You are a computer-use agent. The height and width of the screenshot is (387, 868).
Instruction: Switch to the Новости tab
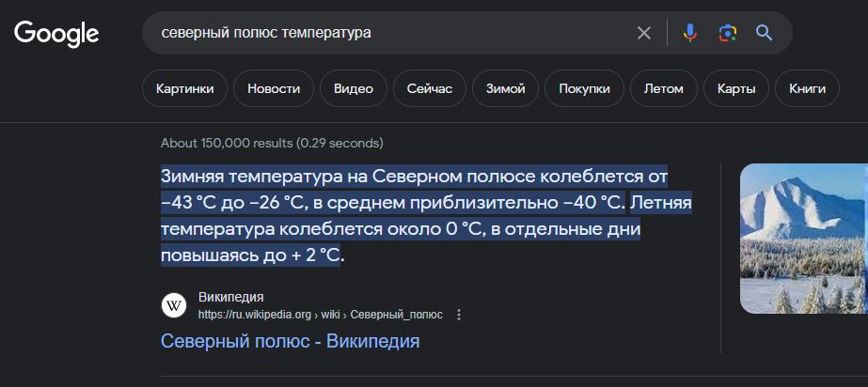pyautogui.click(x=274, y=89)
